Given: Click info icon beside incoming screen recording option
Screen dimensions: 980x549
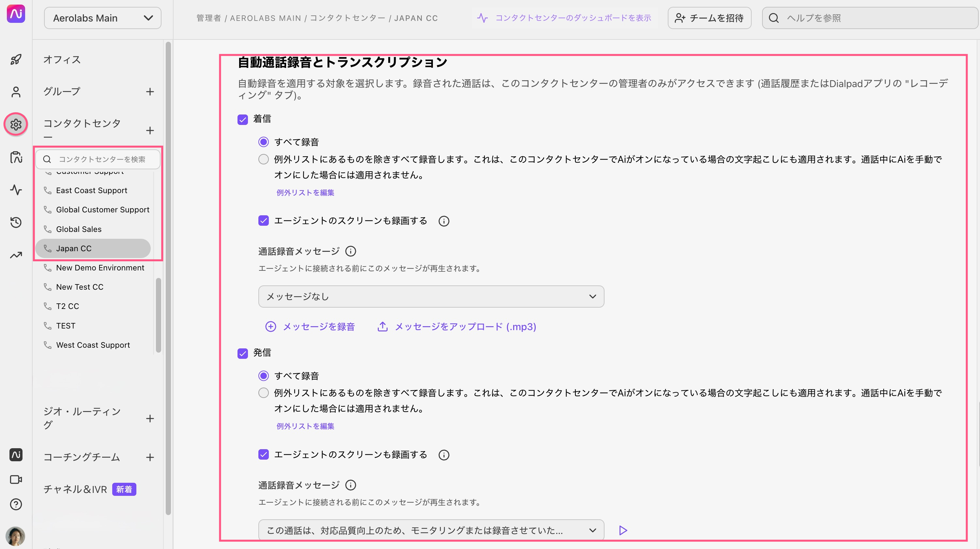Looking at the screenshot, I should (x=444, y=221).
